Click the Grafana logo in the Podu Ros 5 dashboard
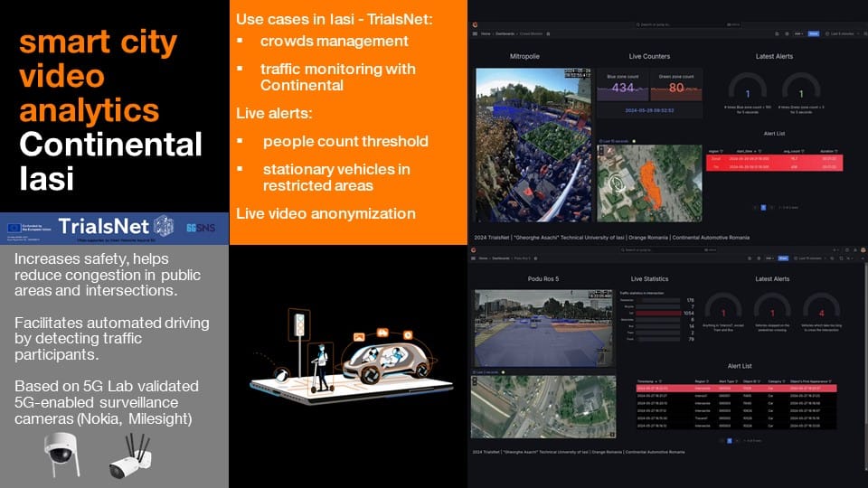 click(x=473, y=249)
